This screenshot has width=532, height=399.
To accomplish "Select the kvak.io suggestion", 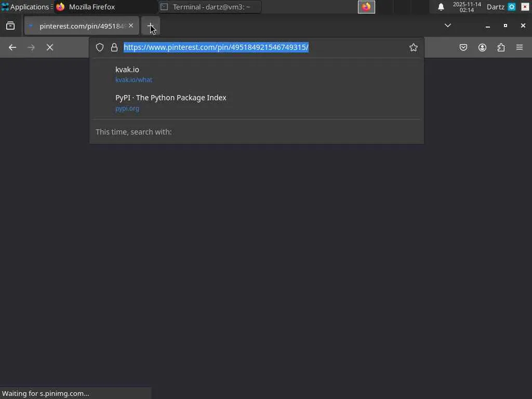I will [256, 74].
